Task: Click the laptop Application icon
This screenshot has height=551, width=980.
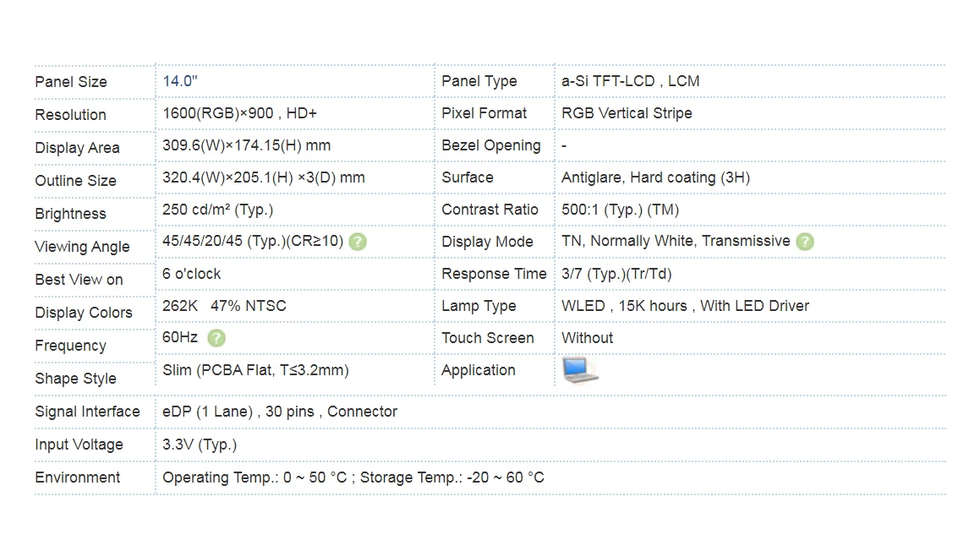Action: click(x=579, y=370)
